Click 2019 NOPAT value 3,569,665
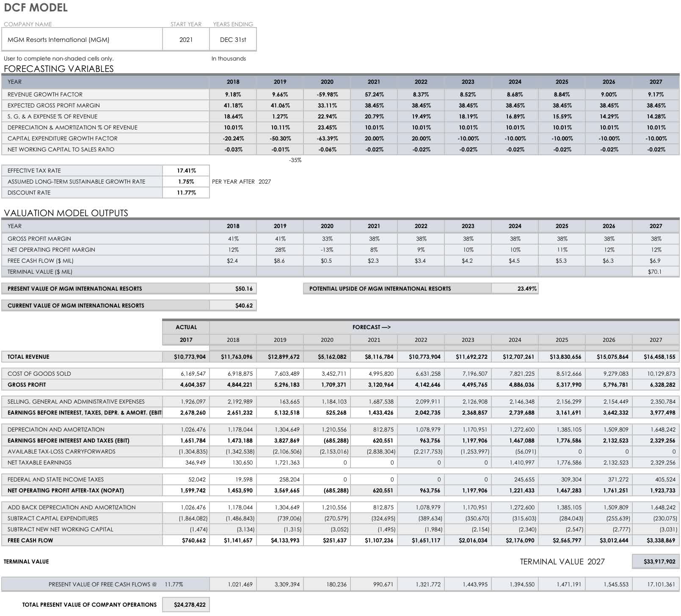The height and width of the screenshot is (616, 681). click(x=280, y=490)
